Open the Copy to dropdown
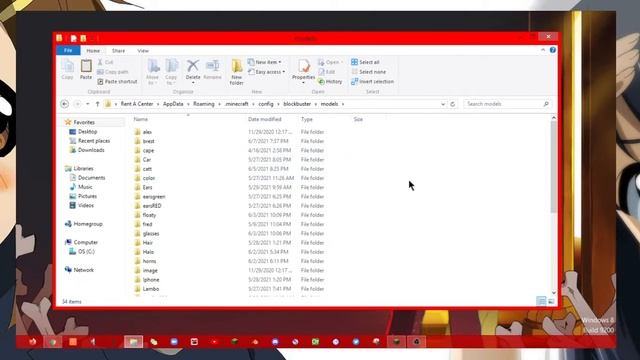640x360 pixels. point(171,72)
